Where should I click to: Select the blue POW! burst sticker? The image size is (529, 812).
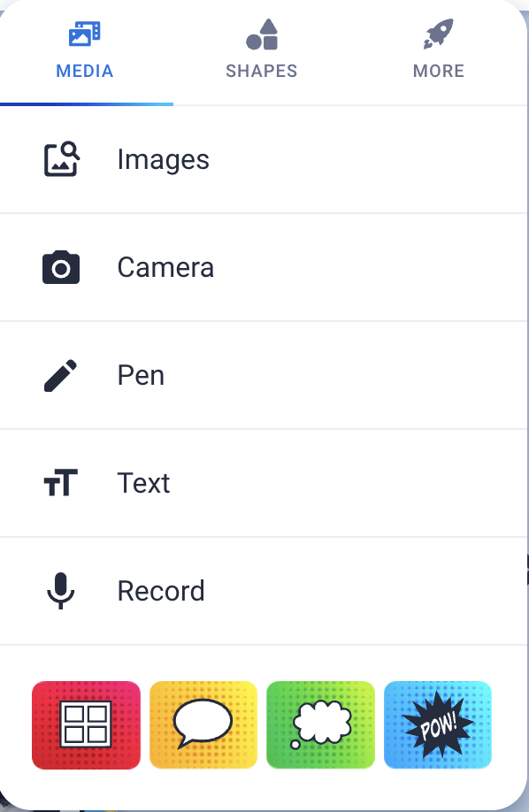(x=437, y=724)
